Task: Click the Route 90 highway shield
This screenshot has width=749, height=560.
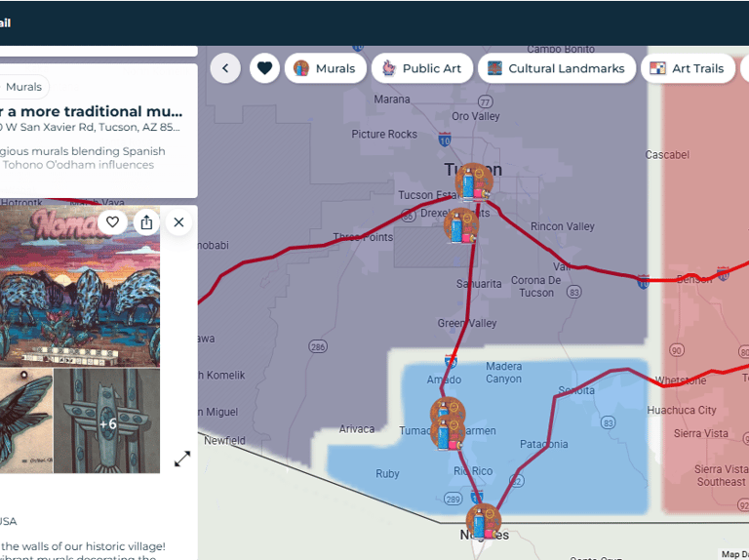Action: pyautogui.click(x=677, y=350)
